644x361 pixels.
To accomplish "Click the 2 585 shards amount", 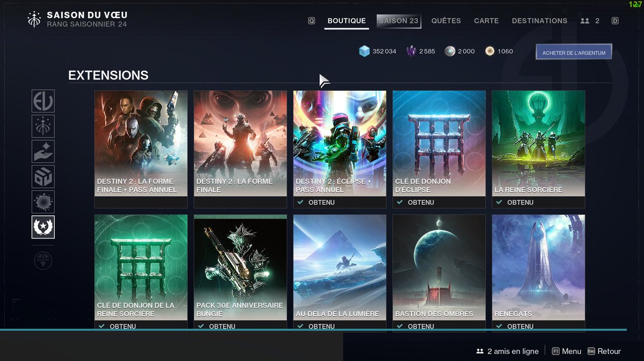I will coord(427,51).
